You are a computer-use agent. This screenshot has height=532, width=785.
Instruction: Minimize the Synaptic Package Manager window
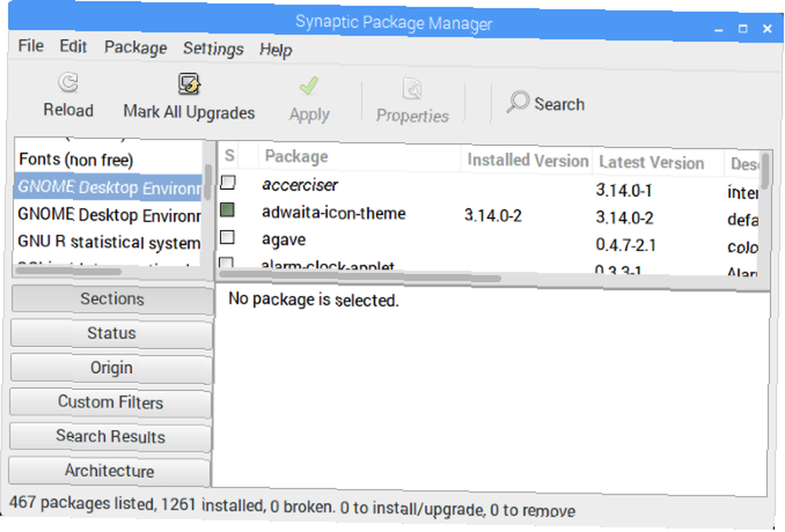pyautogui.click(x=719, y=29)
